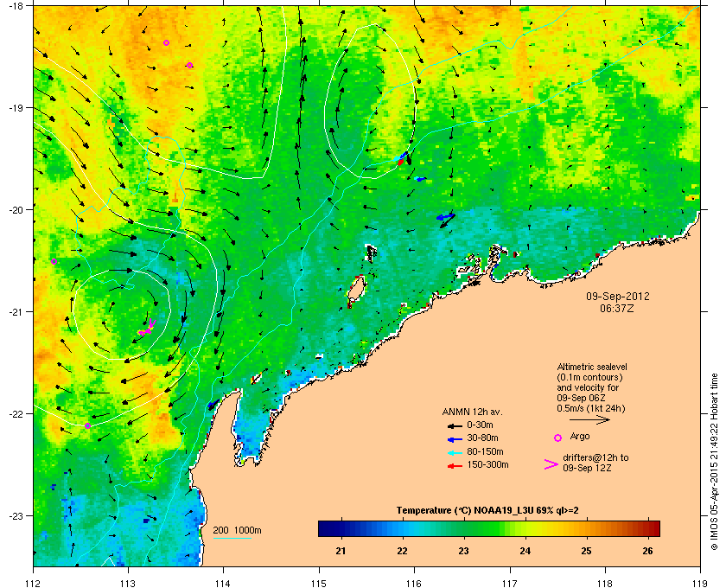Click the 30-80m depth label
Viewport: 726px width, 588px height.
482,438
